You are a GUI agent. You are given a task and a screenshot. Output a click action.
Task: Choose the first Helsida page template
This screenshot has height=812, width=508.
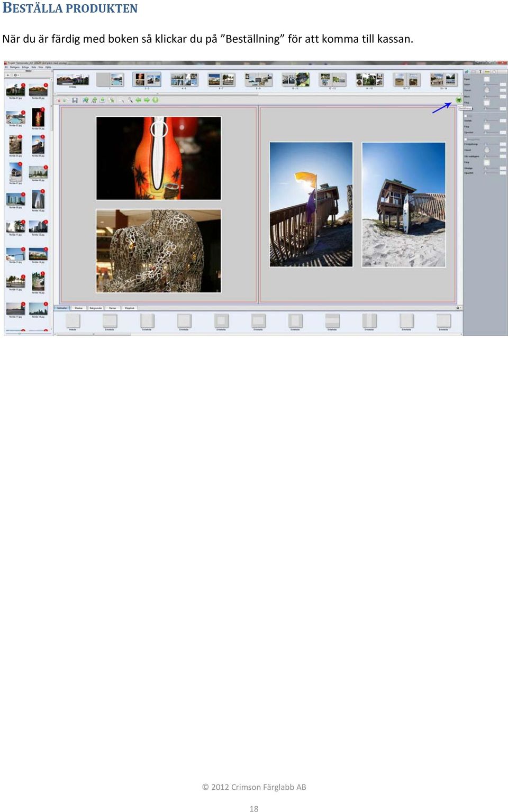pos(72,321)
